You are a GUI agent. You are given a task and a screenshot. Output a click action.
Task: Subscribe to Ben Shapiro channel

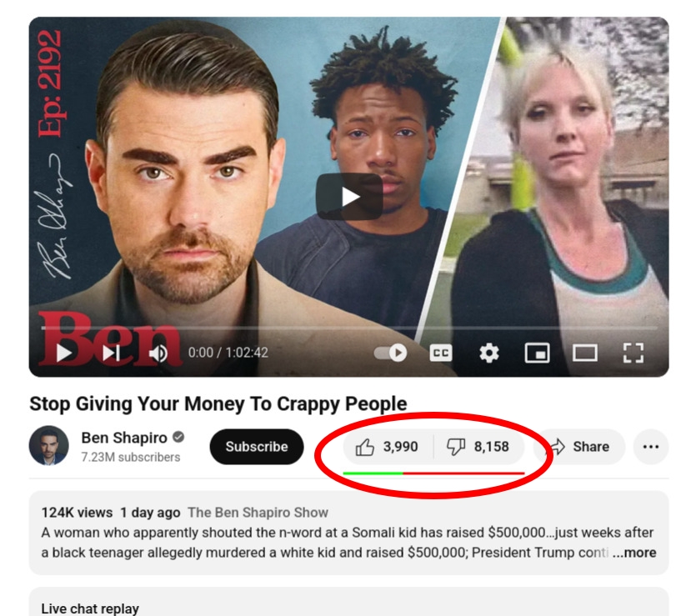pos(257,447)
